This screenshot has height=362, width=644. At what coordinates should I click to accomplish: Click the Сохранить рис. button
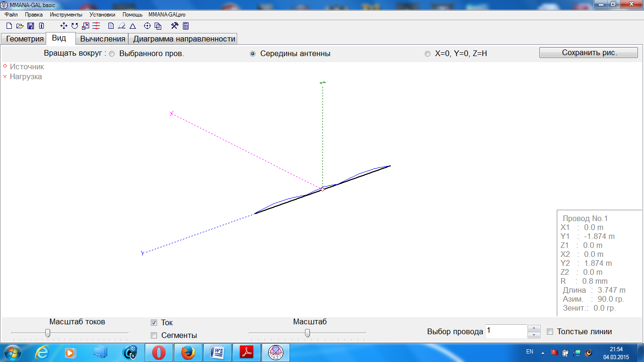(x=588, y=53)
